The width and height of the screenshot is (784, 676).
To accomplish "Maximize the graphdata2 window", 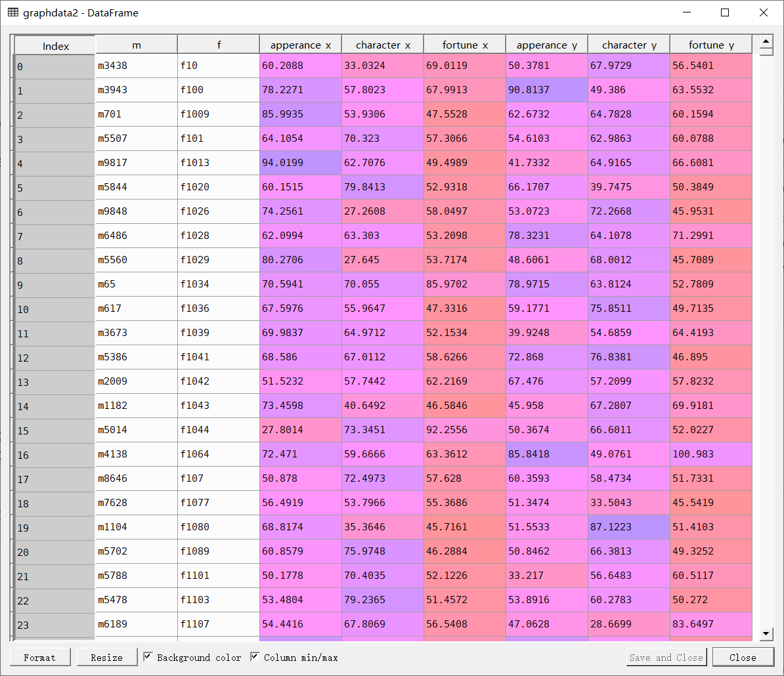I will tap(724, 12).
